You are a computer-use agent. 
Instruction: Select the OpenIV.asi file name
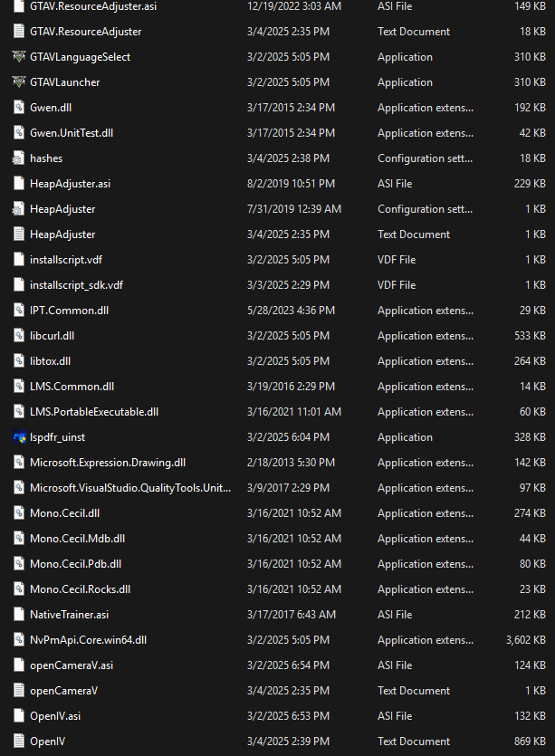(x=55, y=716)
